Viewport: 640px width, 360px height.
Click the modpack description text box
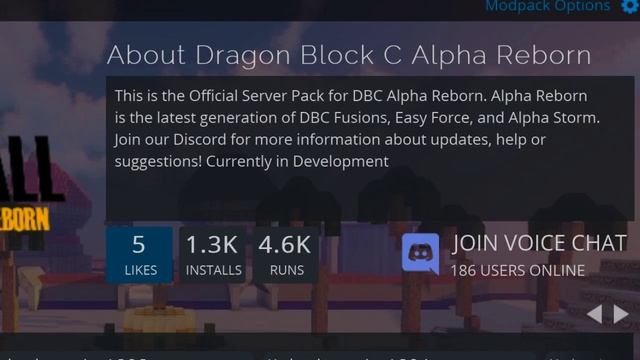[370, 149]
